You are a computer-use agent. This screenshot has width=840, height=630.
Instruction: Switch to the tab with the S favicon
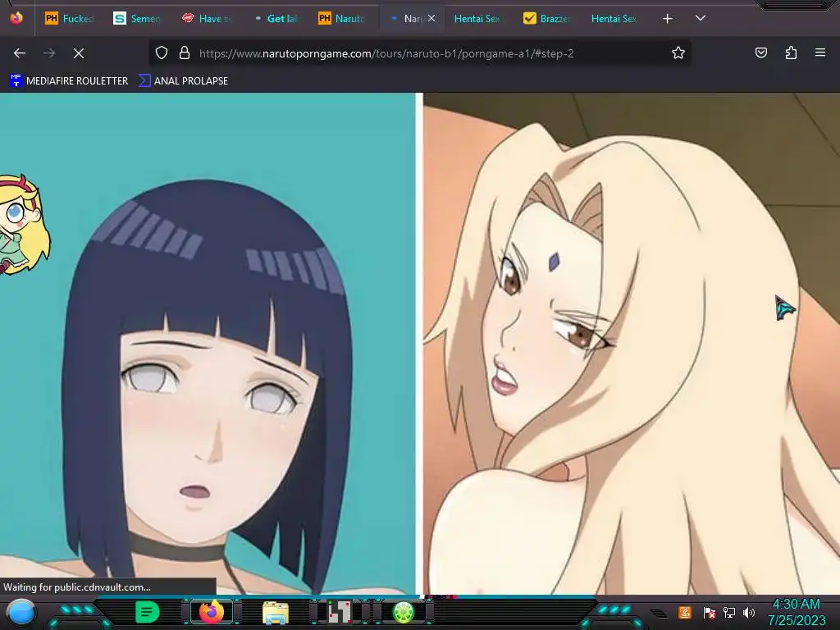click(137, 19)
